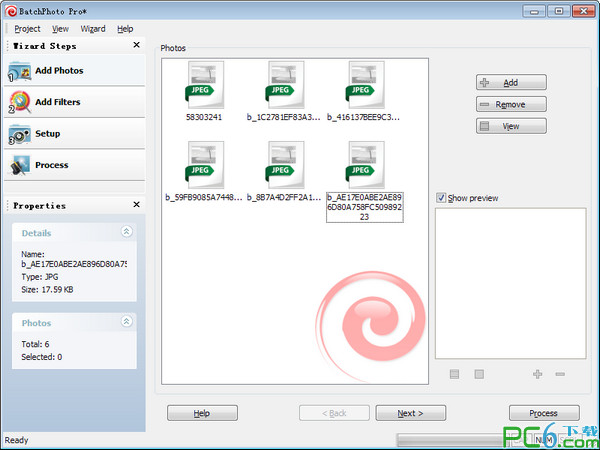Open the Add Filters wizard step
Viewport: 600px width, 450px height.
click(75, 102)
